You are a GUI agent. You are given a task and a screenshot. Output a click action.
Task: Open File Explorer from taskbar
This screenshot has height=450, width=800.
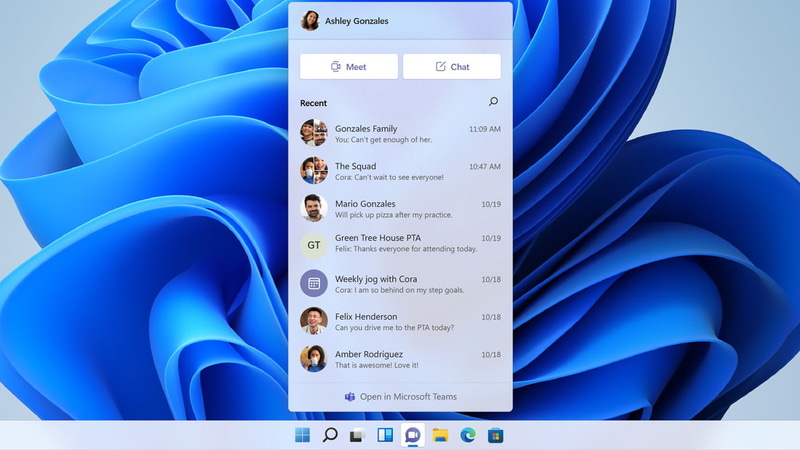click(x=440, y=435)
